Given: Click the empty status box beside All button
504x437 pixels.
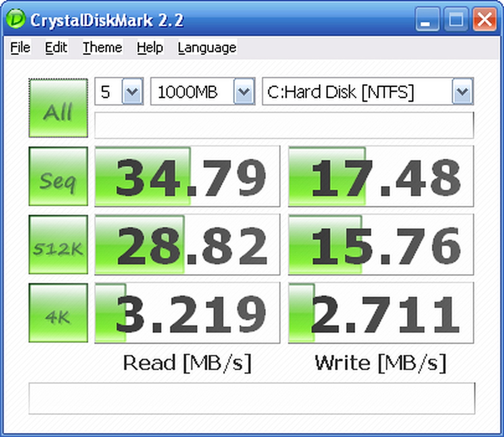Looking at the screenshot, I should (x=284, y=125).
